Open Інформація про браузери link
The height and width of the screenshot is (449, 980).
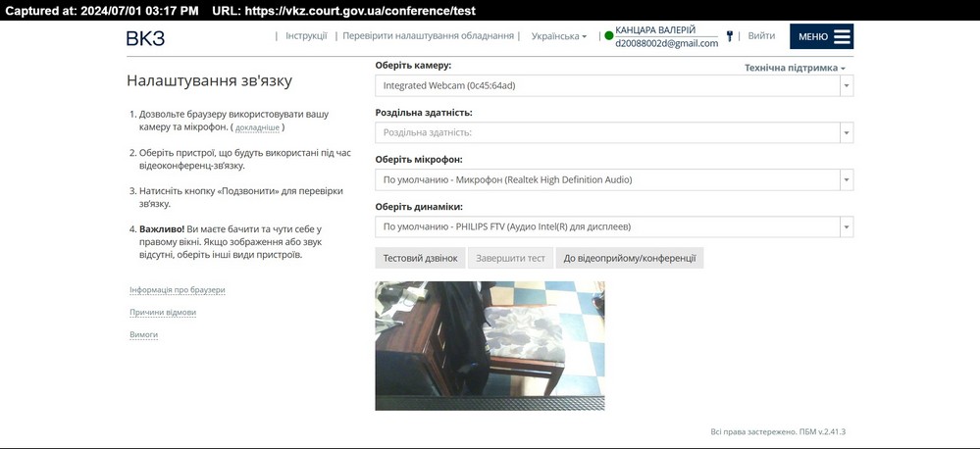[177, 290]
